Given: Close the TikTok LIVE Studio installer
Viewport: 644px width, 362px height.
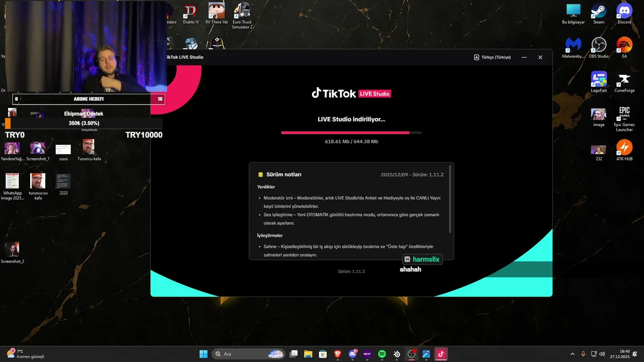Looking at the screenshot, I should pos(540,57).
